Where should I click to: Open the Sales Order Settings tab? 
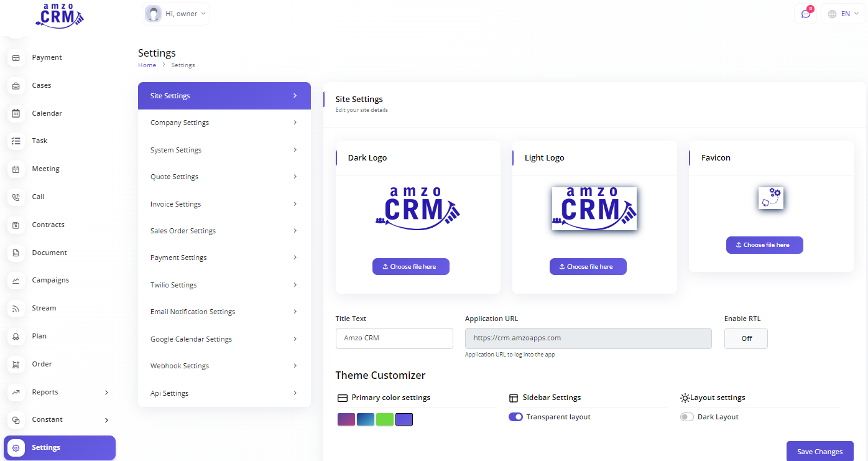(224, 231)
